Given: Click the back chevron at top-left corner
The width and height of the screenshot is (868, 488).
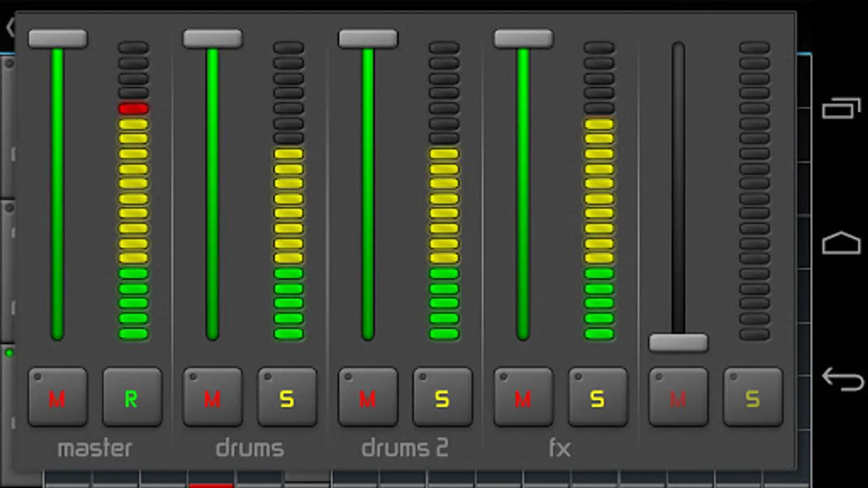Looking at the screenshot, I should 10,27.
